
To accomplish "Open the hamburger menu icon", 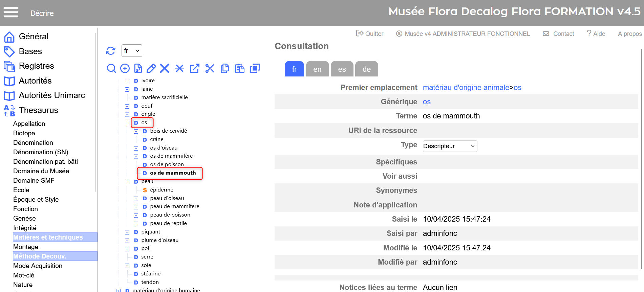I will (11, 13).
